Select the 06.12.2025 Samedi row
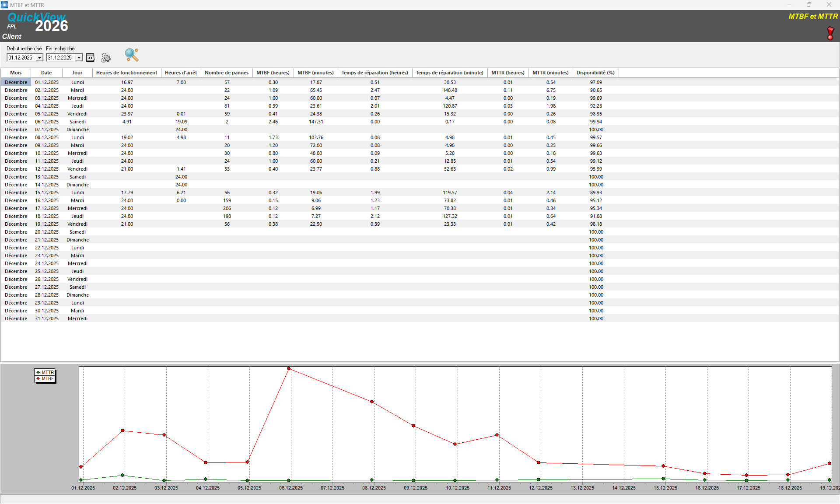 47,122
